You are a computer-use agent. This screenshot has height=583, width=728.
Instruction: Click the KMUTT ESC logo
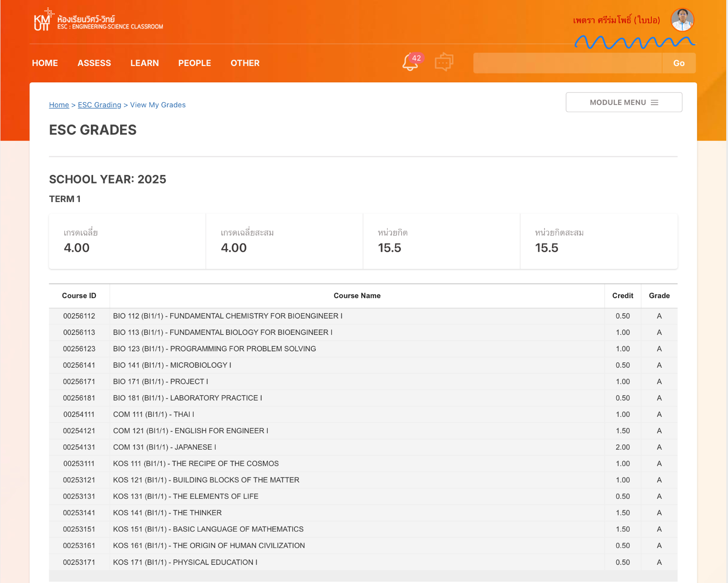click(98, 21)
